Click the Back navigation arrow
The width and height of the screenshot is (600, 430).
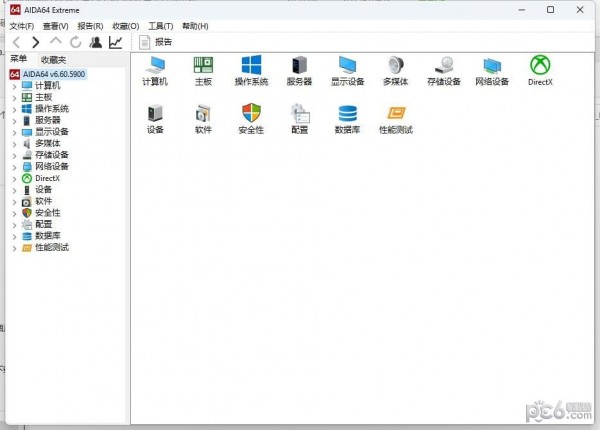[17, 42]
